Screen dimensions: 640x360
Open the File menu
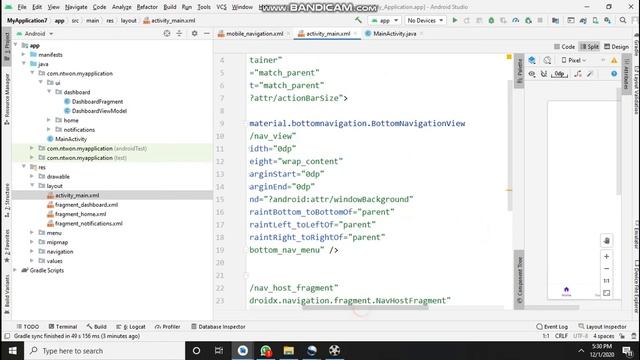coord(22,7)
